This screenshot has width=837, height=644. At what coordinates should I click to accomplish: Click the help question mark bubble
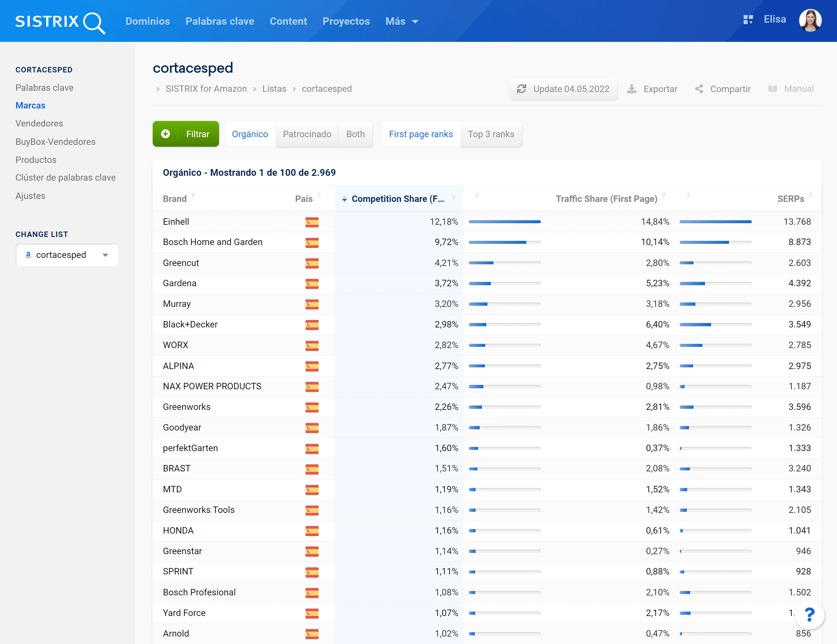point(809,614)
